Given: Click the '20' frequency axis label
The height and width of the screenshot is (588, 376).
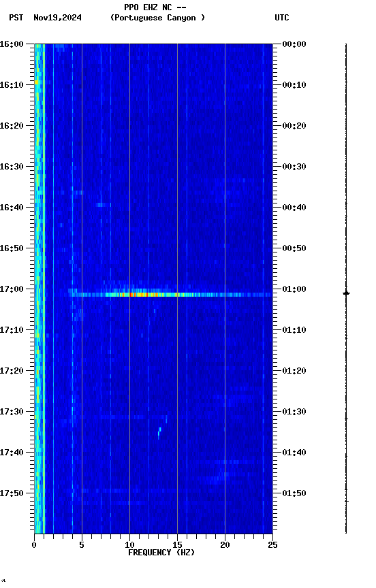Looking at the screenshot, I should [225, 545].
